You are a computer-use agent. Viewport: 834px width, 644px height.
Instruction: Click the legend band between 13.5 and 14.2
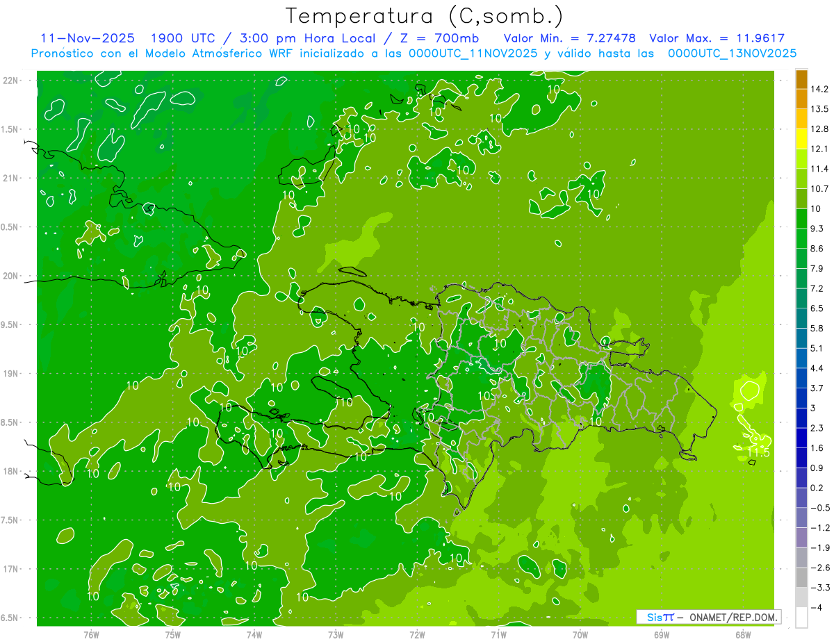point(801,99)
